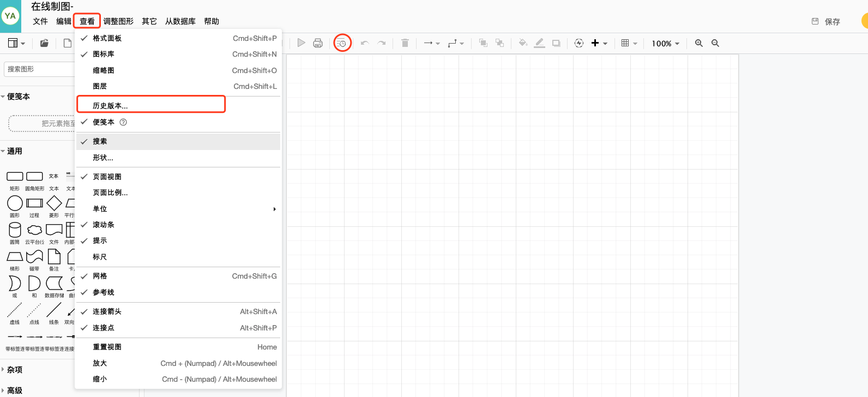Open the plus insert dropdown
Screen dimensions: 868x397
point(600,43)
